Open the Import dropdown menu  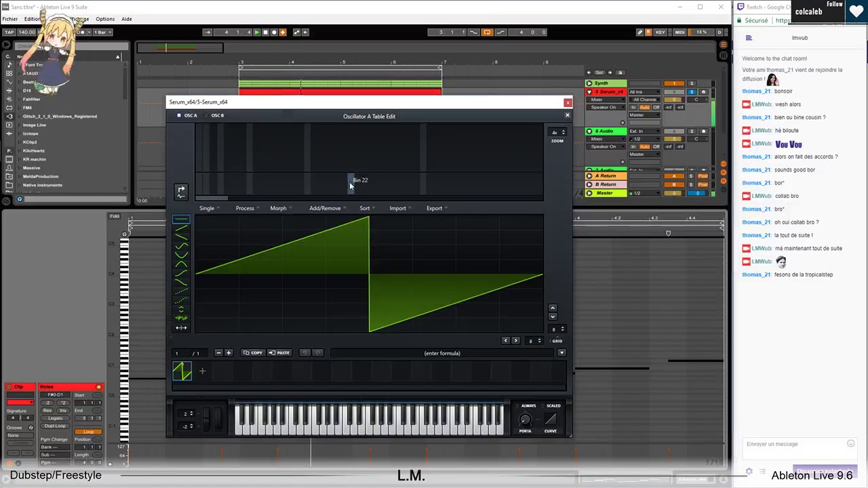(400, 208)
